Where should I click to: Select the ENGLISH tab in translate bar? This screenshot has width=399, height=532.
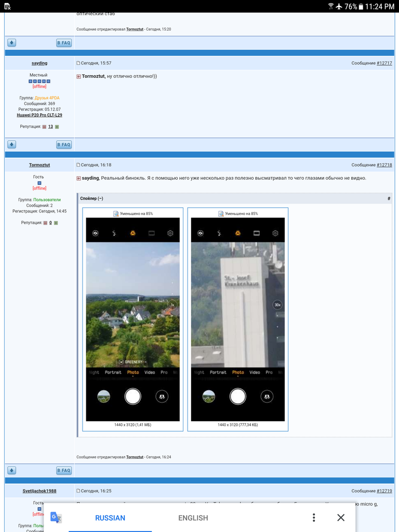[193, 518]
